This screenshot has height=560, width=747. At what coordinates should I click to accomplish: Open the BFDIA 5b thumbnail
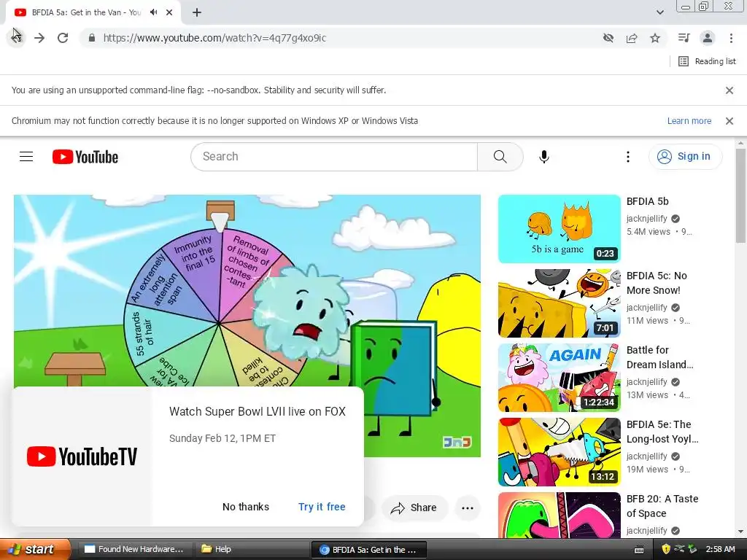click(x=560, y=228)
